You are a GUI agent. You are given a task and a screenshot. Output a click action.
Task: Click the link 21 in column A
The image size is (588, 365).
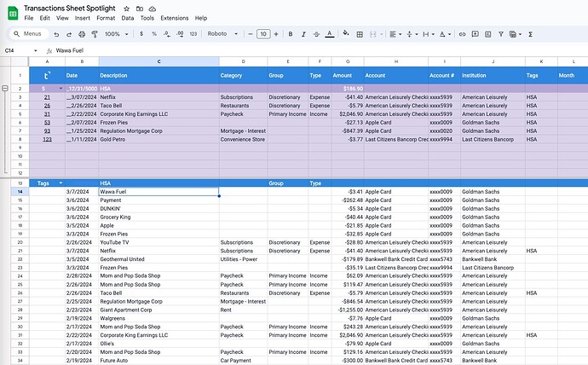coord(47,97)
